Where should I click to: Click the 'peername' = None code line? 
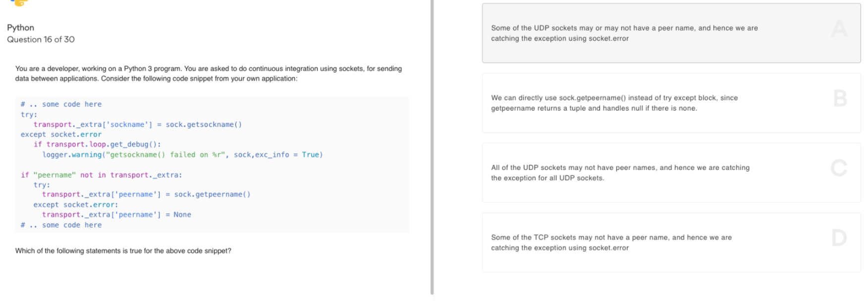[x=116, y=215]
